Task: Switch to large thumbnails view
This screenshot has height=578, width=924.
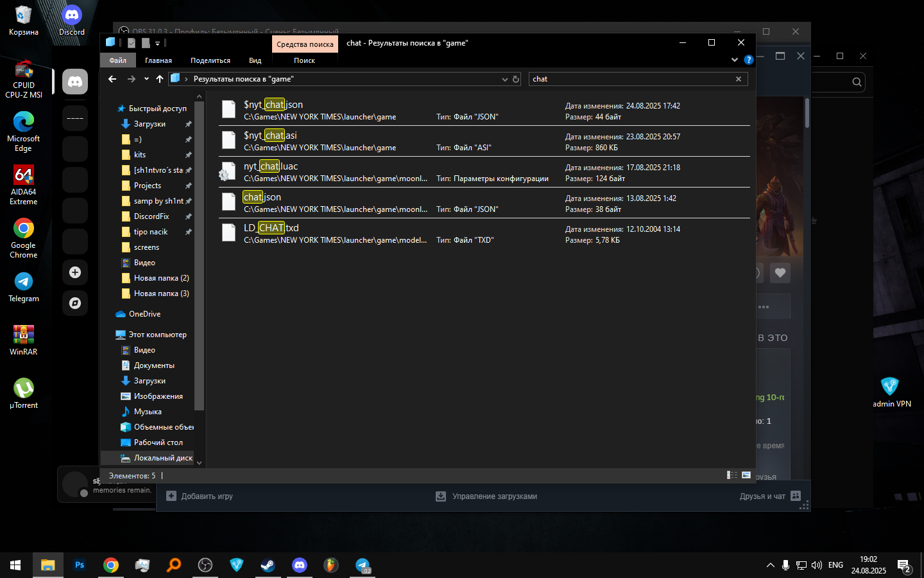Action: (746, 475)
